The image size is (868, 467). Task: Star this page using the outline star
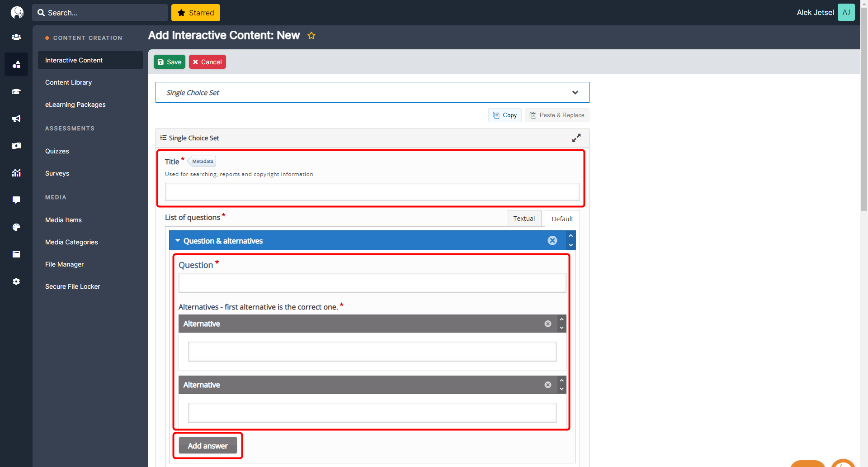(311, 35)
